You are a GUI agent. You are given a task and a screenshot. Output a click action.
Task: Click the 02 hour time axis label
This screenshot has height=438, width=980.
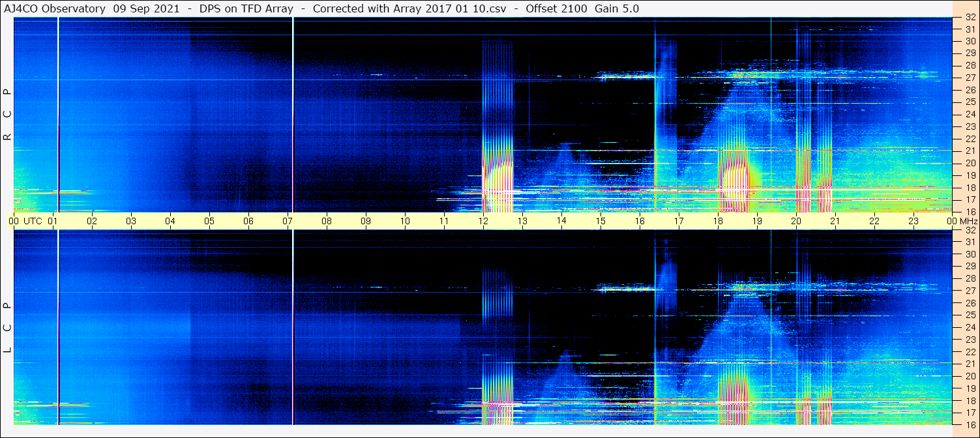tap(92, 221)
